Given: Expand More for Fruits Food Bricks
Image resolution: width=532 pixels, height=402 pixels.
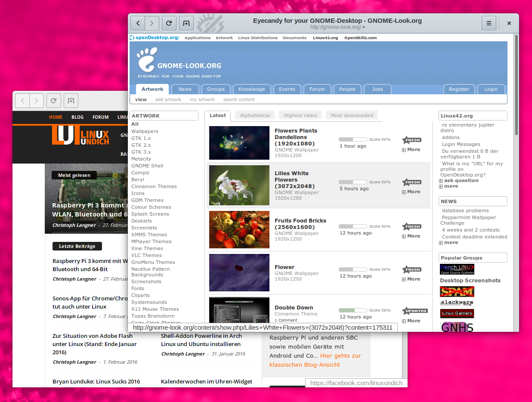Looking at the screenshot, I should (411, 236).
